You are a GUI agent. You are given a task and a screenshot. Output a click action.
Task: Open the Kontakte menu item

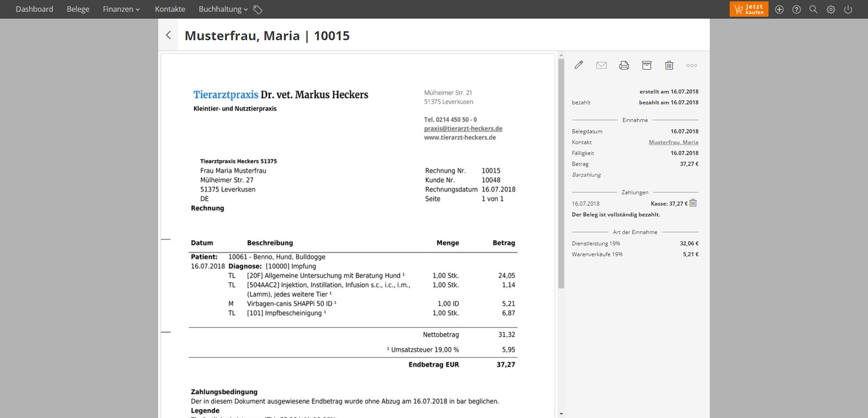coord(170,9)
